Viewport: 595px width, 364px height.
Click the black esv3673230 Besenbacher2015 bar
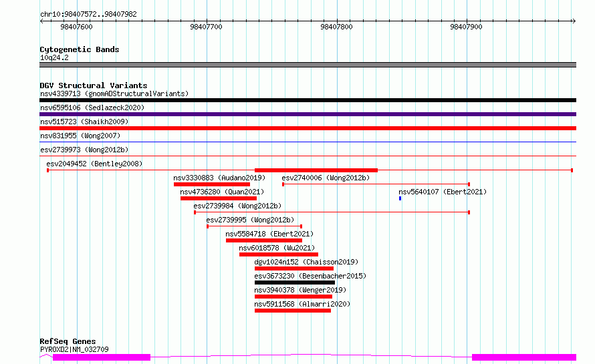[295, 283]
